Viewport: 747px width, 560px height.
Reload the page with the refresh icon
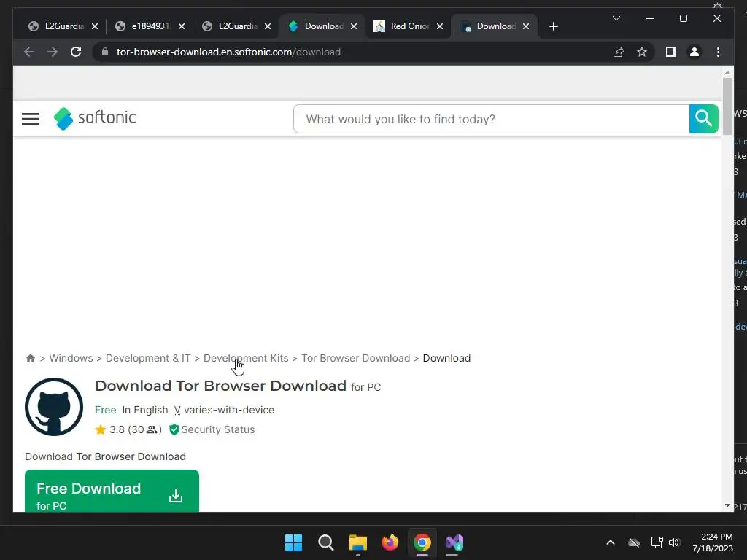point(76,52)
